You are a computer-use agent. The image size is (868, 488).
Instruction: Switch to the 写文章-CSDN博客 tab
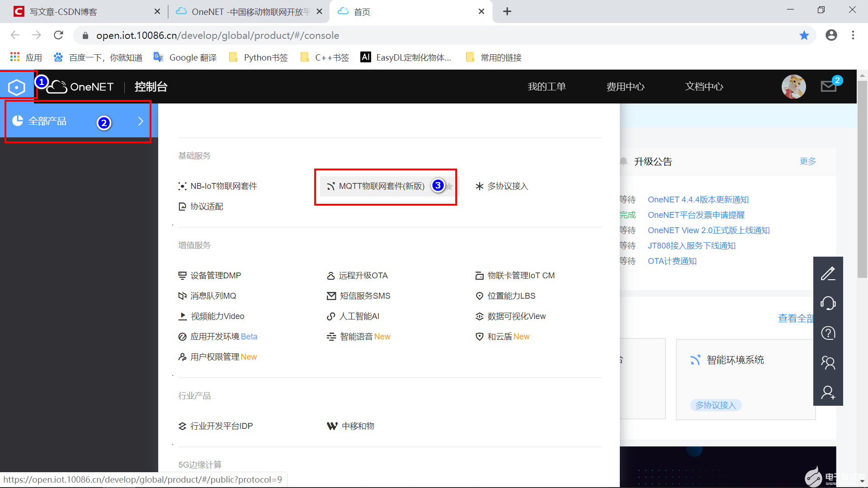click(x=63, y=12)
